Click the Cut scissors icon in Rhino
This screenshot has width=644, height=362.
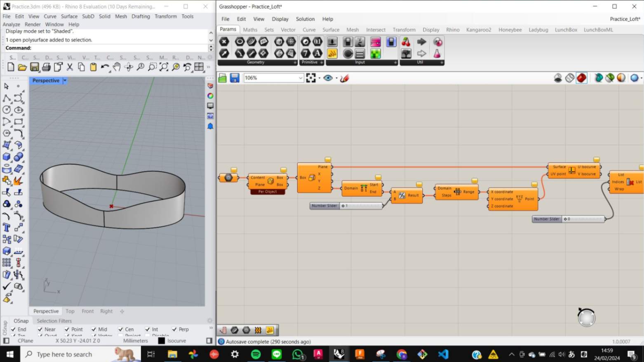pos(70,67)
